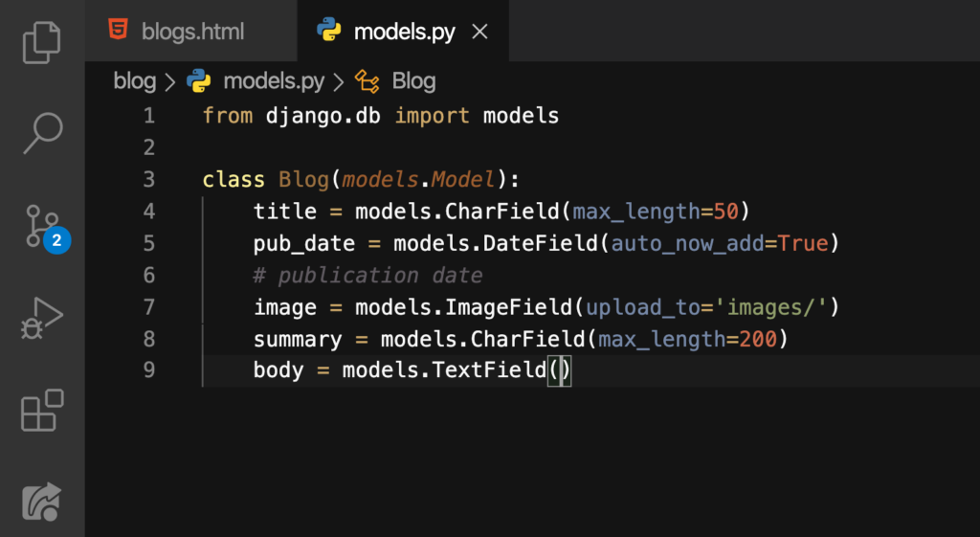Click the 'pub_date' variable on line 5
The image size is (980, 537).
pyautogui.click(x=303, y=244)
